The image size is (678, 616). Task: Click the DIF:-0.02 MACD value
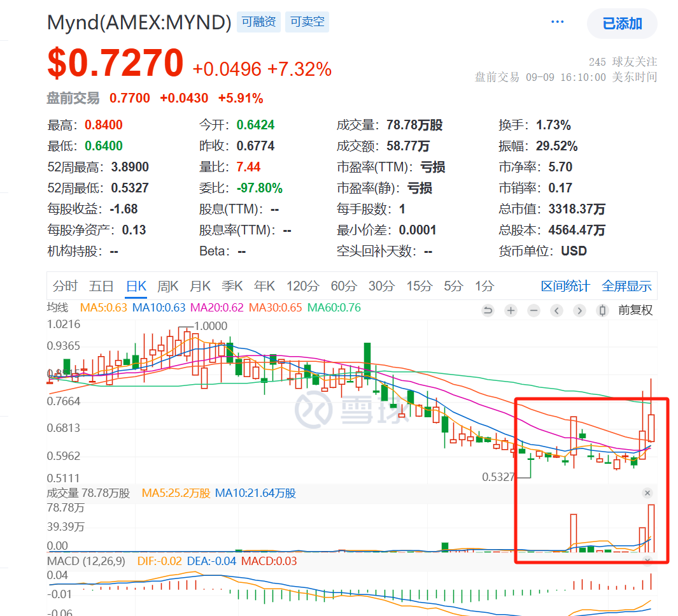point(160,561)
